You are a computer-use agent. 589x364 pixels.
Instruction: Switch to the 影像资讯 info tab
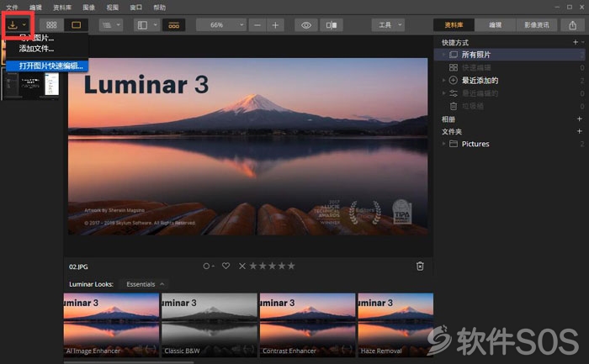537,25
